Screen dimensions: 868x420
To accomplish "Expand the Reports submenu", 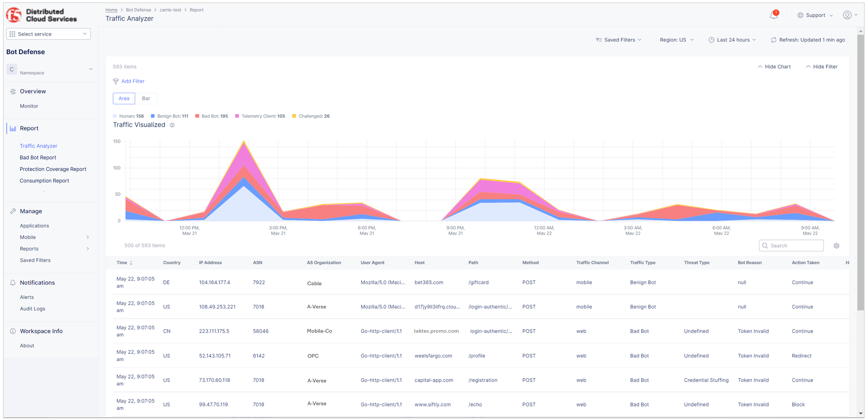I will pyautogui.click(x=88, y=249).
